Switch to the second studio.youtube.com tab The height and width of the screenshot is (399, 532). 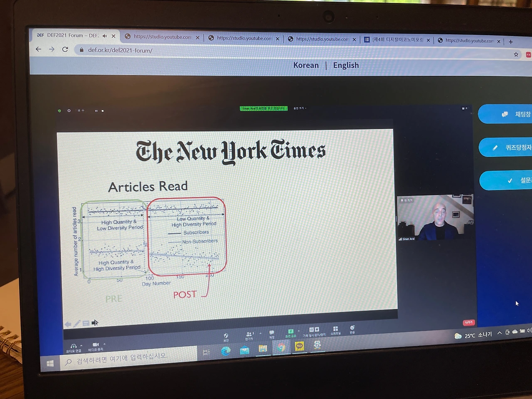(244, 38)
